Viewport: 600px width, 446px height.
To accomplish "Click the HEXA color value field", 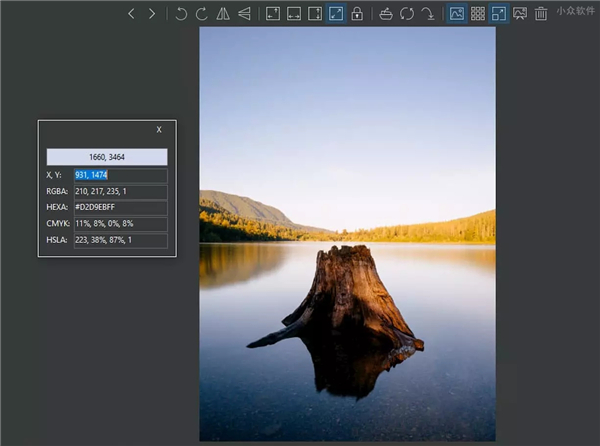I will coord(120,208).
